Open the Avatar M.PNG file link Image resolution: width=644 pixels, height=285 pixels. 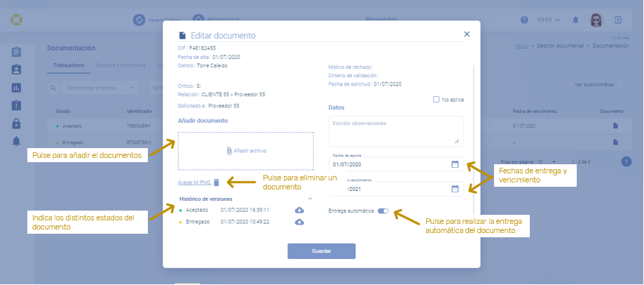coord(194,183)
